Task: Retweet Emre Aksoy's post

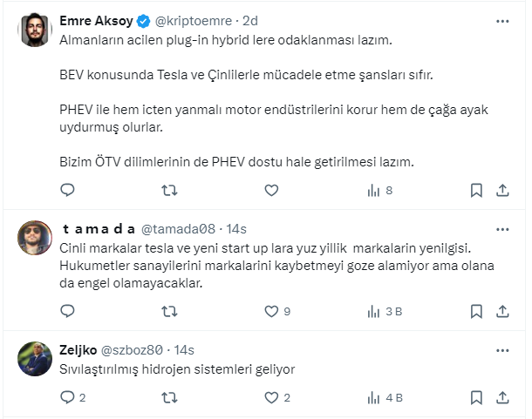Action: (170, 190)
